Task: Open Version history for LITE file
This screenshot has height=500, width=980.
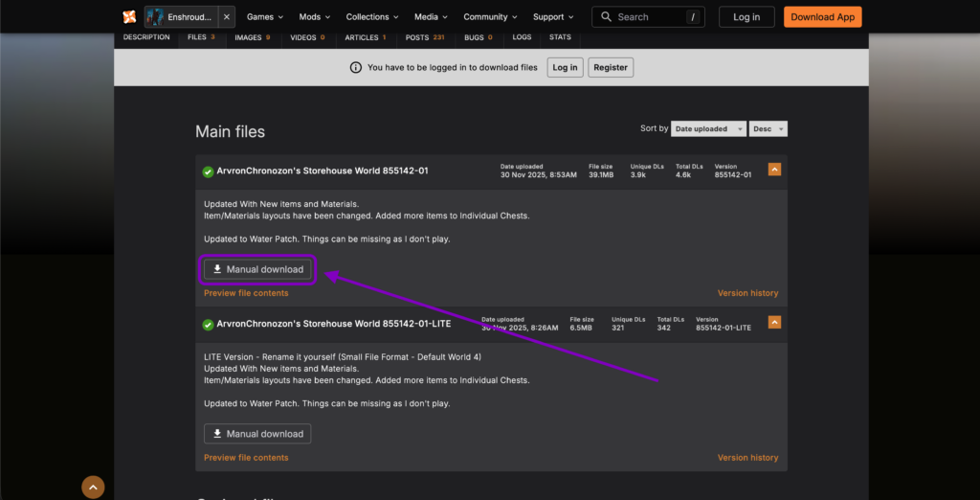Action: click(x=748, y=458)
